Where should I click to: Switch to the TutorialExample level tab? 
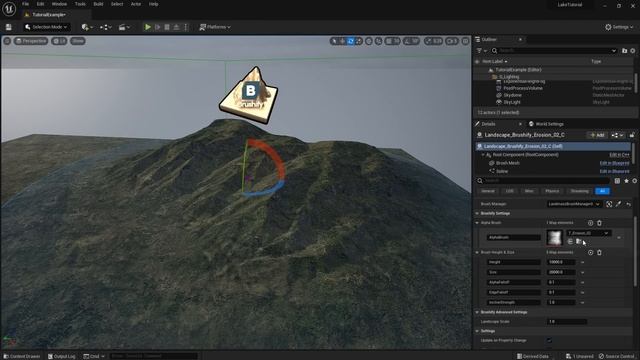click(x=48, y=15)
